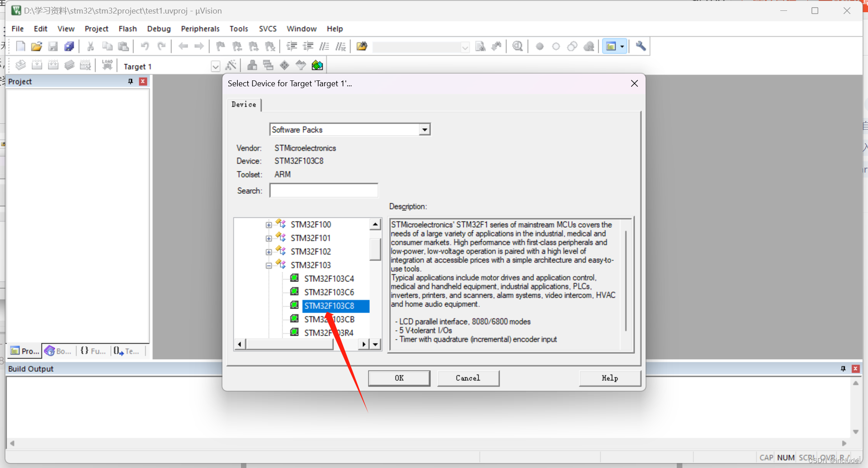
Task: Open Manage Project Items icon
Action: click(252, 65)
